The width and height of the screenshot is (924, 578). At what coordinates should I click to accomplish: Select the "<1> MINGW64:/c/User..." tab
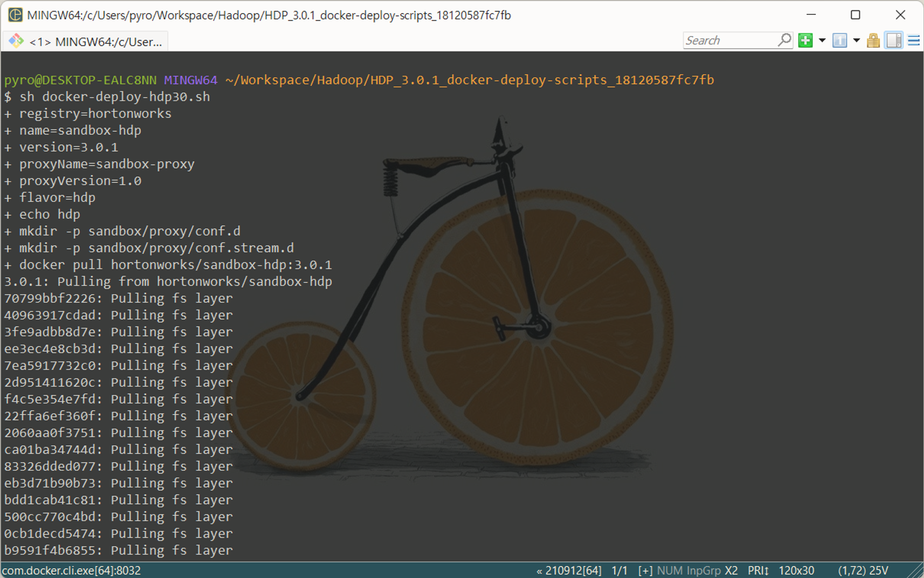(x=85, y=42)
